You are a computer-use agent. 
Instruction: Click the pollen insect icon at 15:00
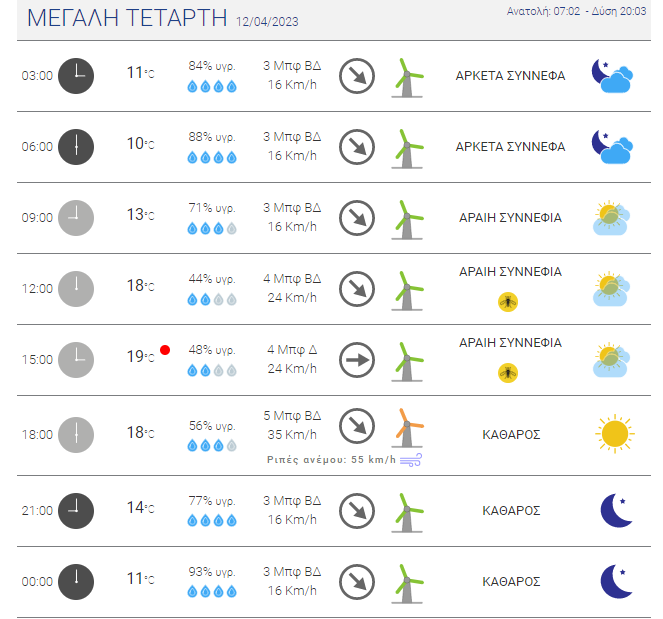(x=508, y=373)
